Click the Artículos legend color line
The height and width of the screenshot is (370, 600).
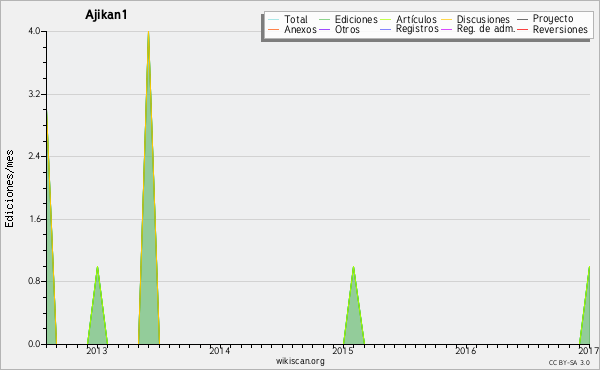[385, 20]
